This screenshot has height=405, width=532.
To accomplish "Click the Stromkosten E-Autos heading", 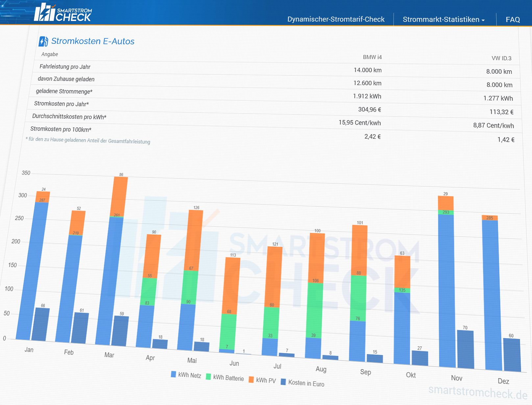I will click(x=93, y=41).
